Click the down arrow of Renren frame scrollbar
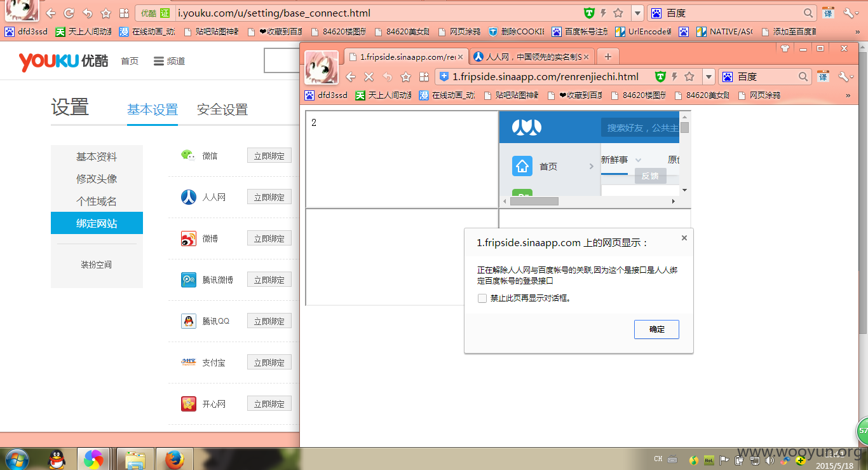 (x=684, y=190)
